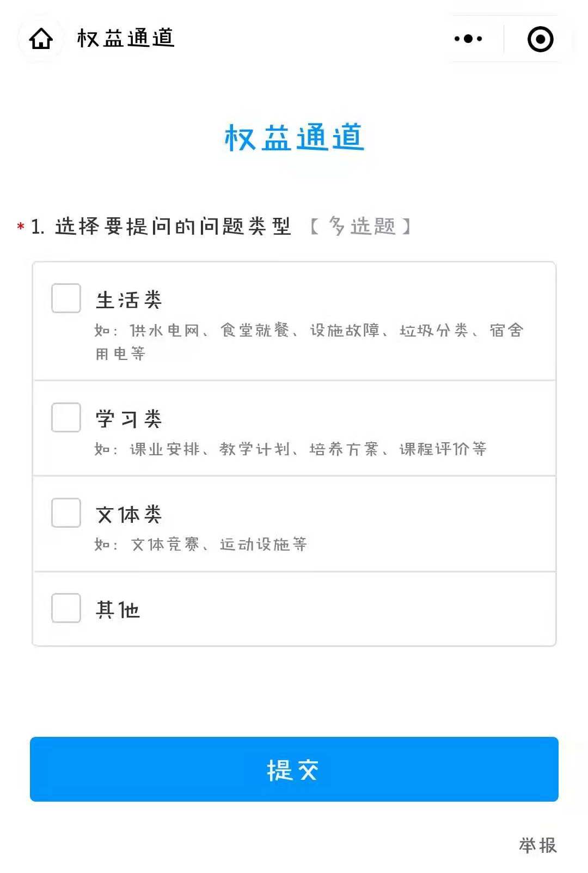The height and width of the screenshot is (873, 588).
Task: Tap the 权益通道 title in the header
Action: coord(126,39)
